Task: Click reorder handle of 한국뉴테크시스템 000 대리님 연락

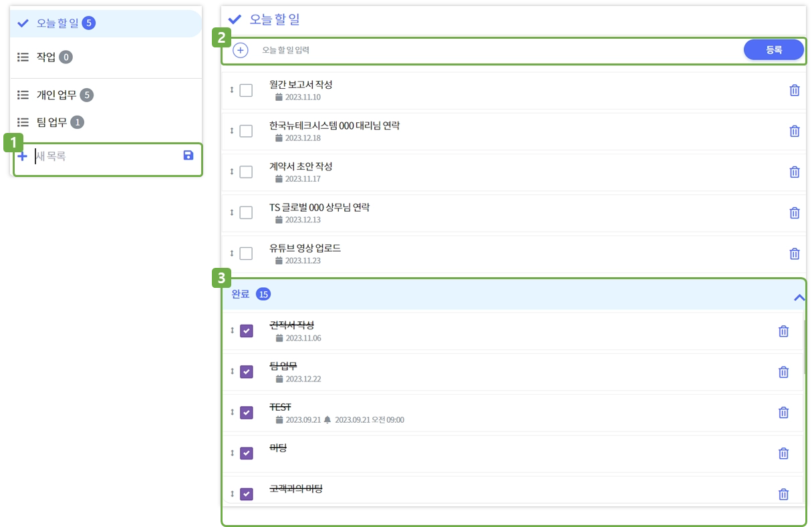Action: coord(232,130)
